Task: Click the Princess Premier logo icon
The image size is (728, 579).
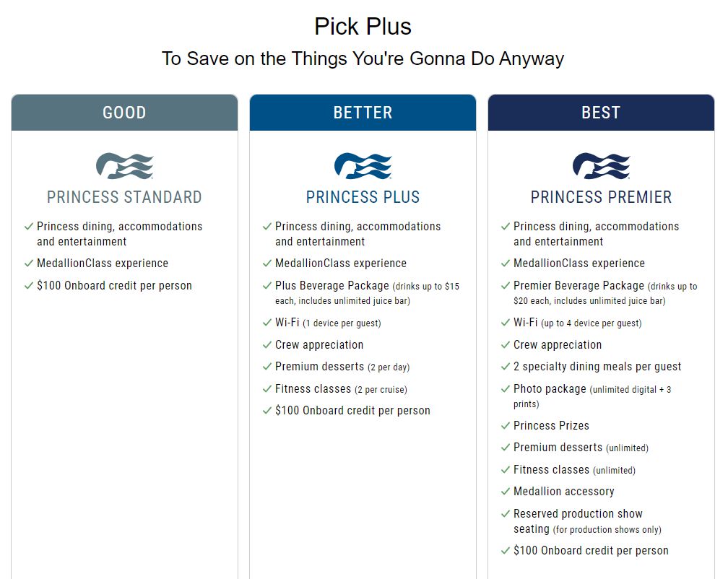Action: [601, 165]
